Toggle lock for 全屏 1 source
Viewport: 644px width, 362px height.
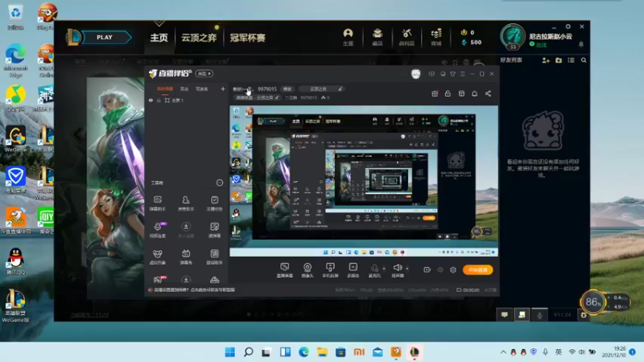pyautogui.click(x=159, y=100)
